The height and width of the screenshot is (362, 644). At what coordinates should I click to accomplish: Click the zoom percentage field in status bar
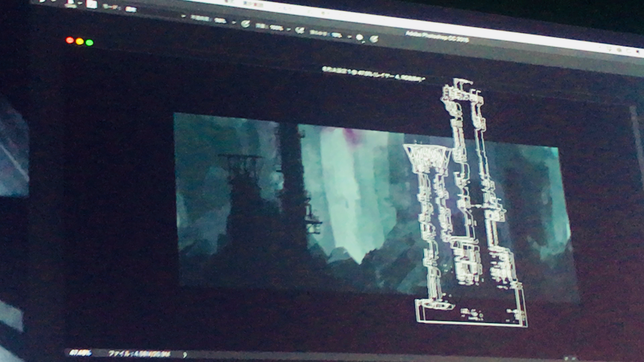(x=80, y=353)
